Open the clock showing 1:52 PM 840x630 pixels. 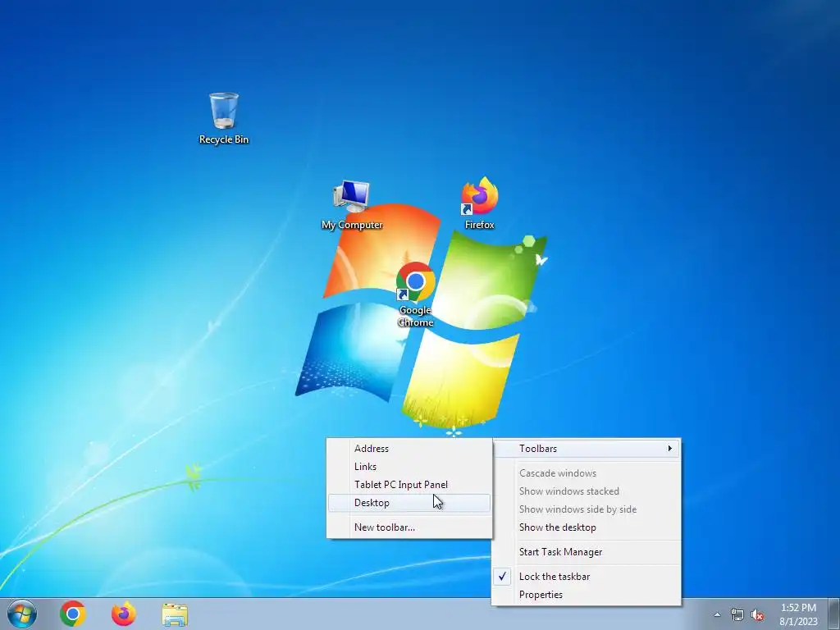coord(798,614)
